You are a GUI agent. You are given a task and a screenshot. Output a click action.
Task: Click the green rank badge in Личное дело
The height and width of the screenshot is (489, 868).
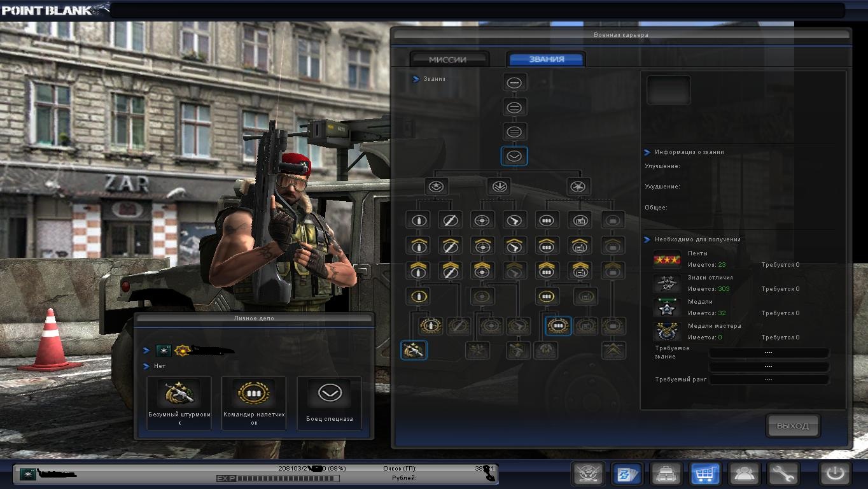click(x=164, y=350)
